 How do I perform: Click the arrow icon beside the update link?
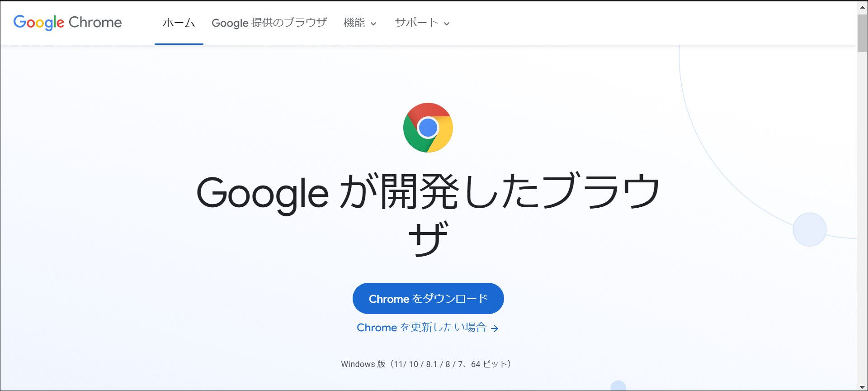tap(495, 329)
